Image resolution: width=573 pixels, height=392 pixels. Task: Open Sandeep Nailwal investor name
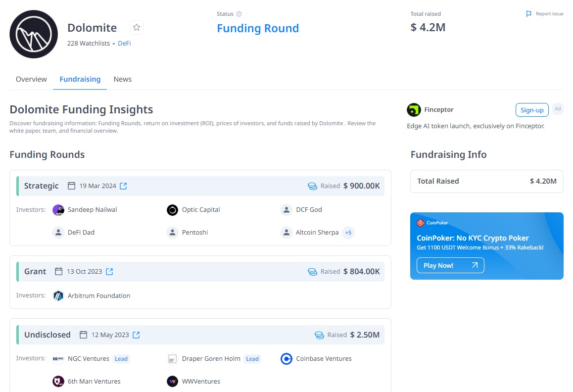(93, 210)
